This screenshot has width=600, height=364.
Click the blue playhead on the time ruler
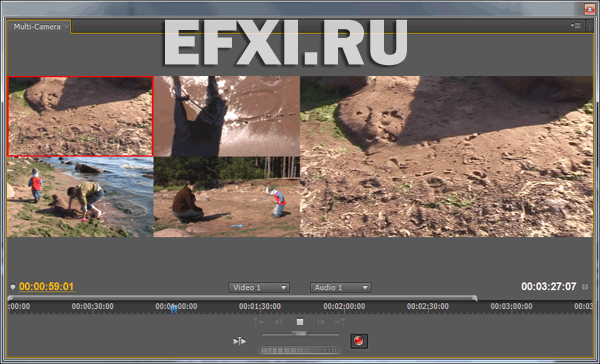pyautogui.click(x=174, y=308)
